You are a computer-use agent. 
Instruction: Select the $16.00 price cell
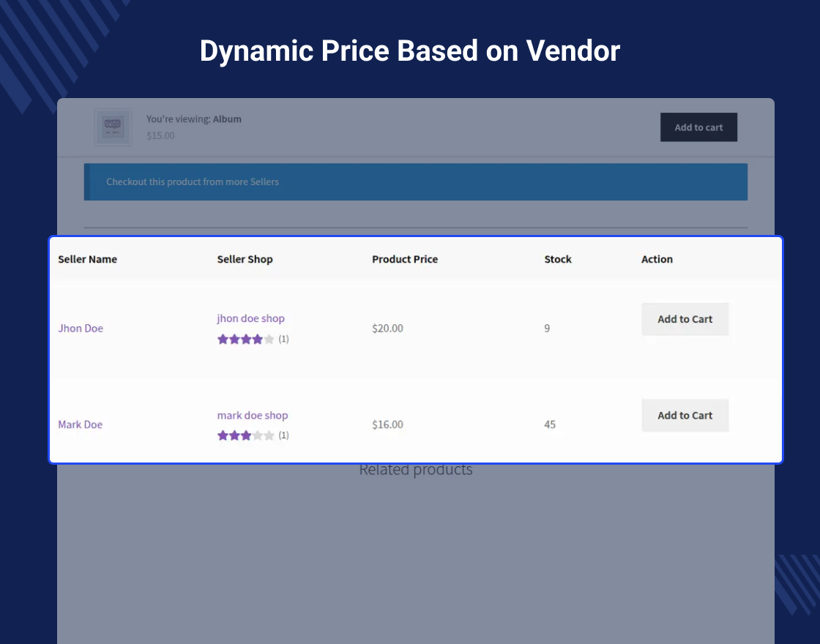(x=387, y=424)
